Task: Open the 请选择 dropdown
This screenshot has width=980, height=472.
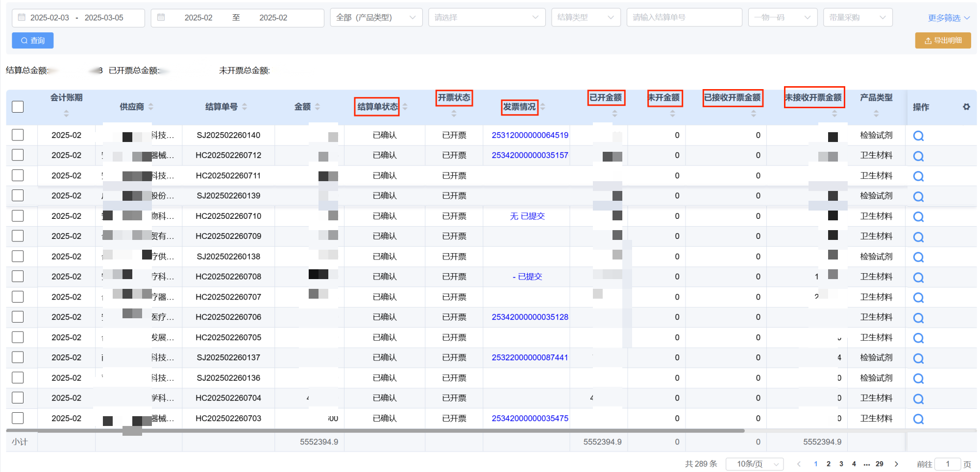Action: point(487,18)
